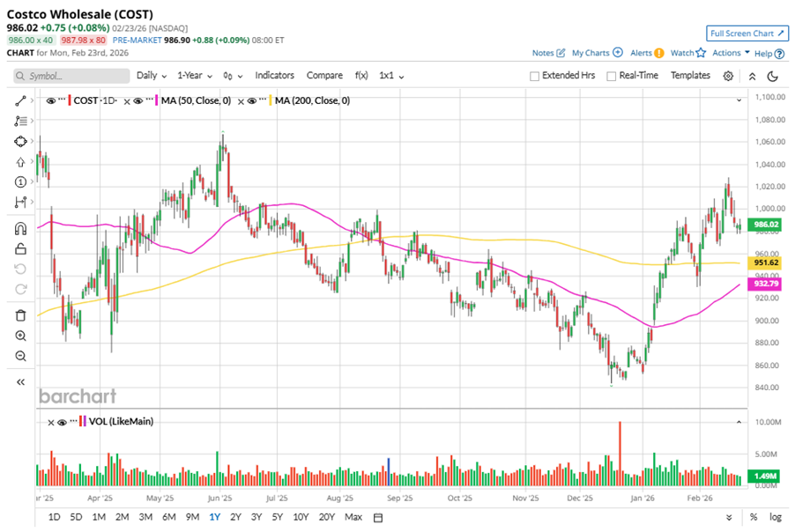
Task: Remove the MA 200 indicator
Action: pyautogui.click(x=241, y=101)
